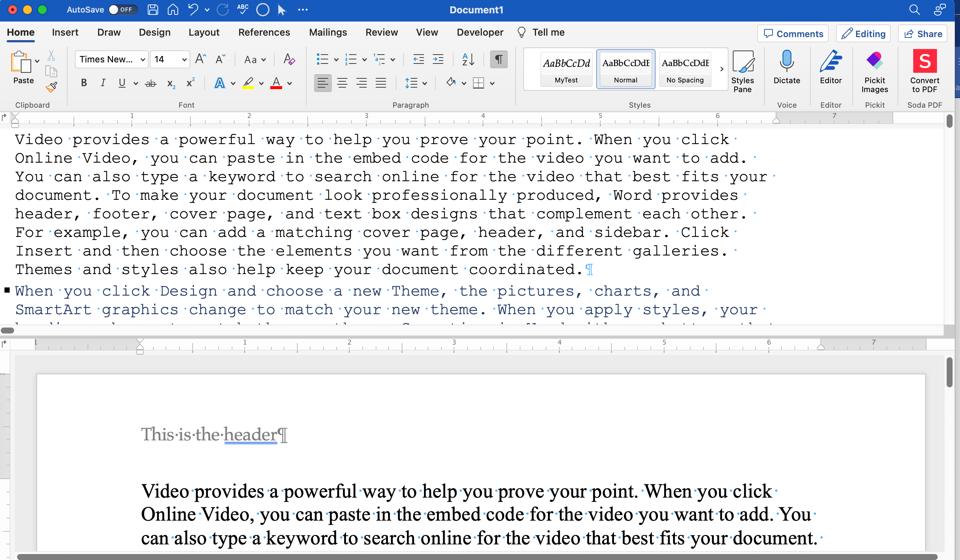Click the Format Painter brush icon
The image size is (960, 560).
point(51,88)
